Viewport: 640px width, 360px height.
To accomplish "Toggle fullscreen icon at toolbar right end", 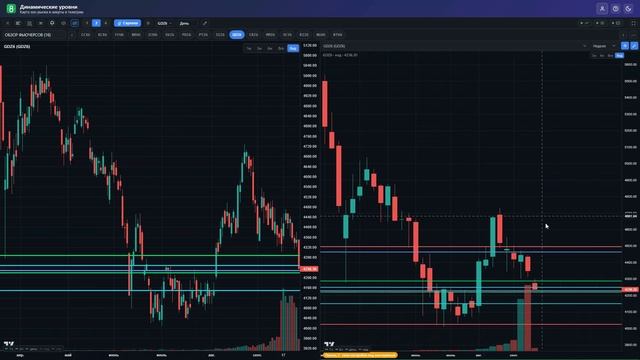I will tap(634, 23).
